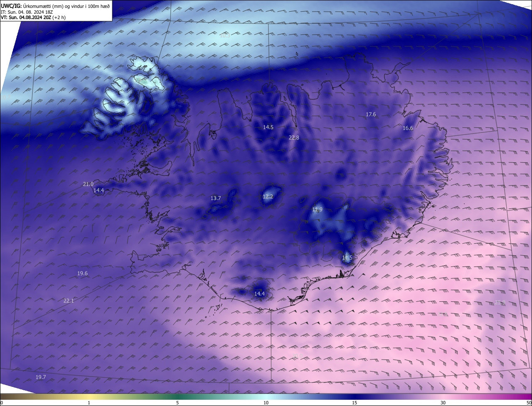Click the 13.7 value label
Screen dimensions: 532x406
click(216, 198)
